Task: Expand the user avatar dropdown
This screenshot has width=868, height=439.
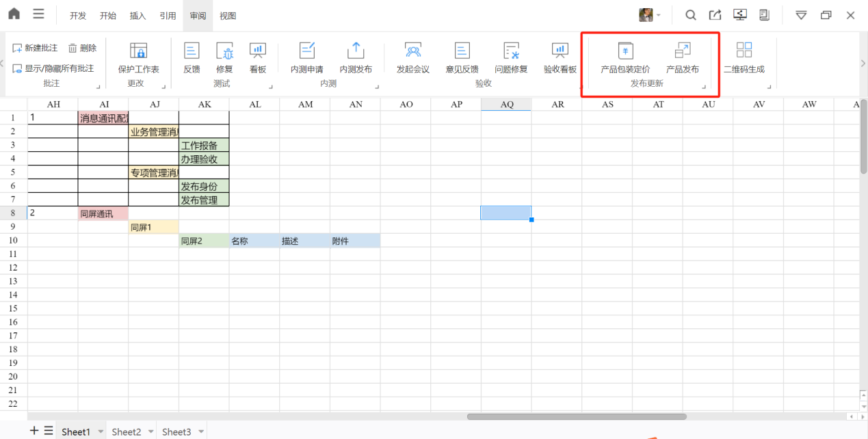Action: click(659, 15)
